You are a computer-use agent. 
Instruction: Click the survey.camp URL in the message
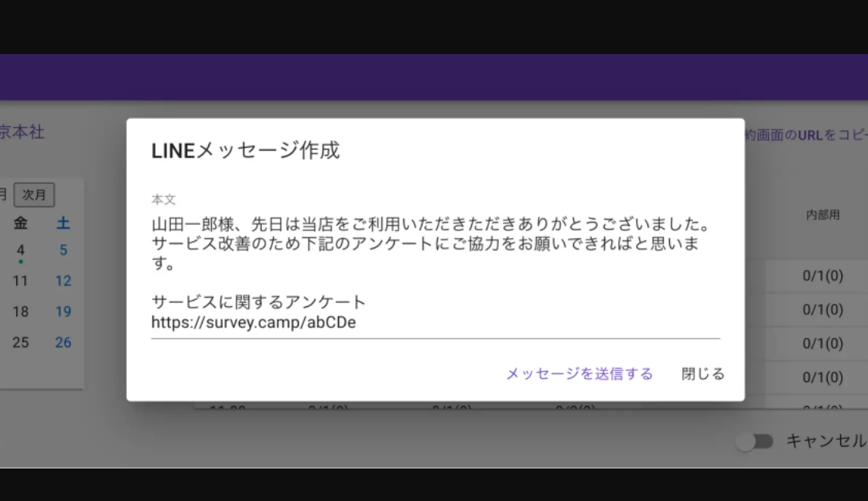254,323
